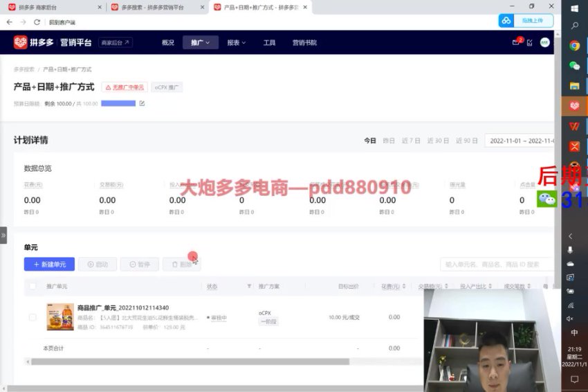Expand hidden tray icons chevron
This screenshot has width=588, height=392.
[x=570, y=236]
